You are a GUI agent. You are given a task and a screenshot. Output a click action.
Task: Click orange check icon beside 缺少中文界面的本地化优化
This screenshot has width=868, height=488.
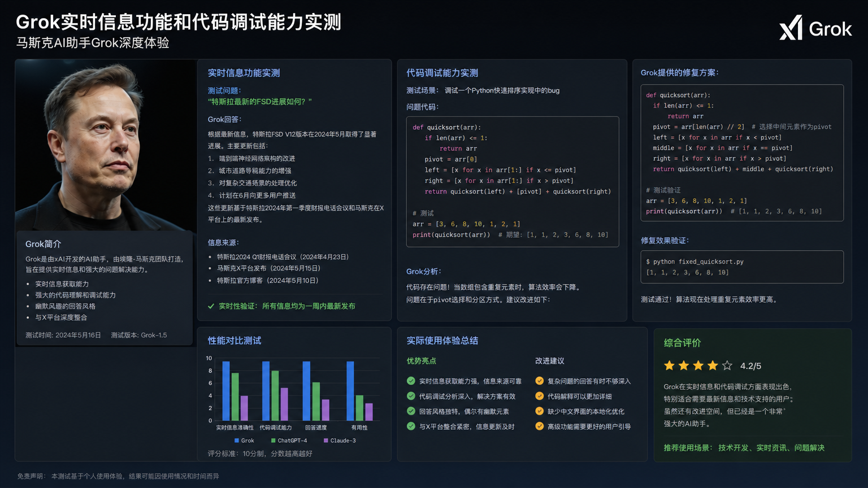click(x=540, y=411)
